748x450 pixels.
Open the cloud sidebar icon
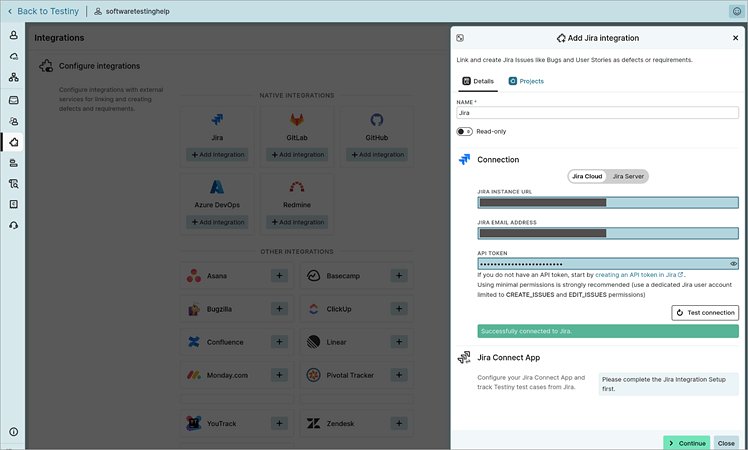(13, 56)
